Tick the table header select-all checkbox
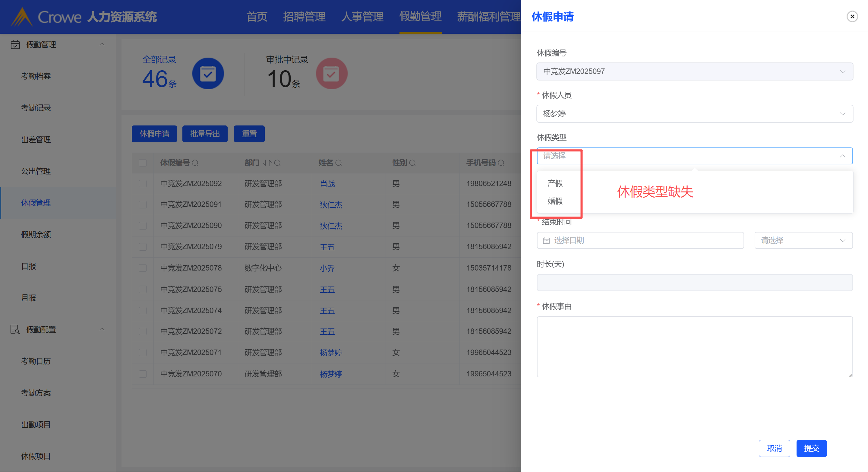 [x=143, y=163]
